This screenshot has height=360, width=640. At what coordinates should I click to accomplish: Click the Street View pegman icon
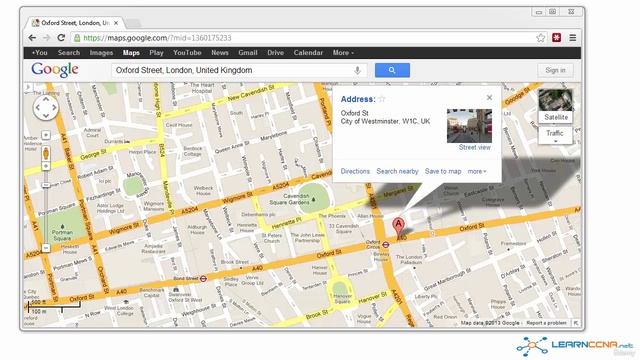(x=46, y=154)
